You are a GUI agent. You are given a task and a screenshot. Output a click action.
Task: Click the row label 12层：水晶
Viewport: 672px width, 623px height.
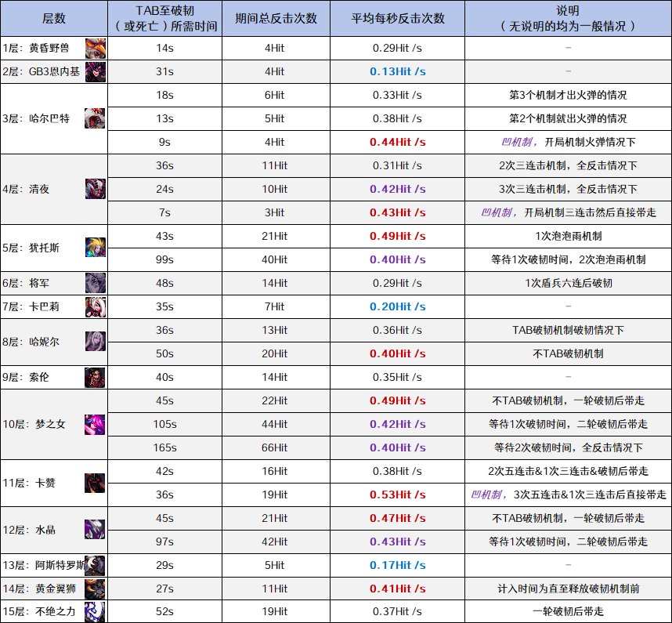pos(29,530)
